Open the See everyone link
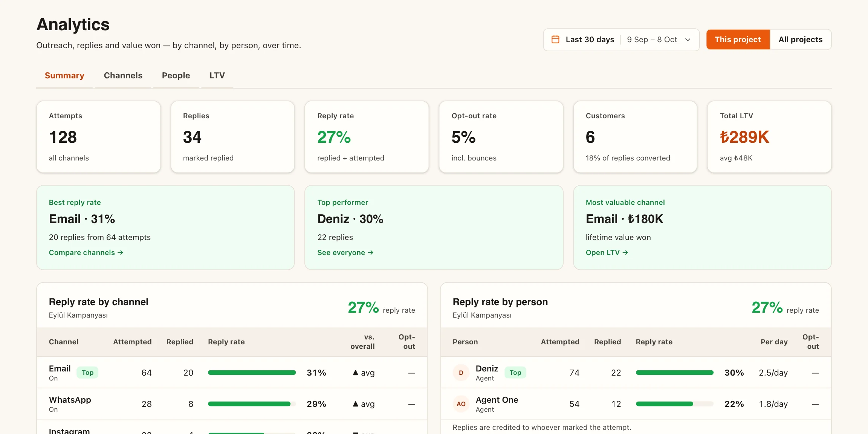This screenshot has height=434, width=868. point(345,252)
